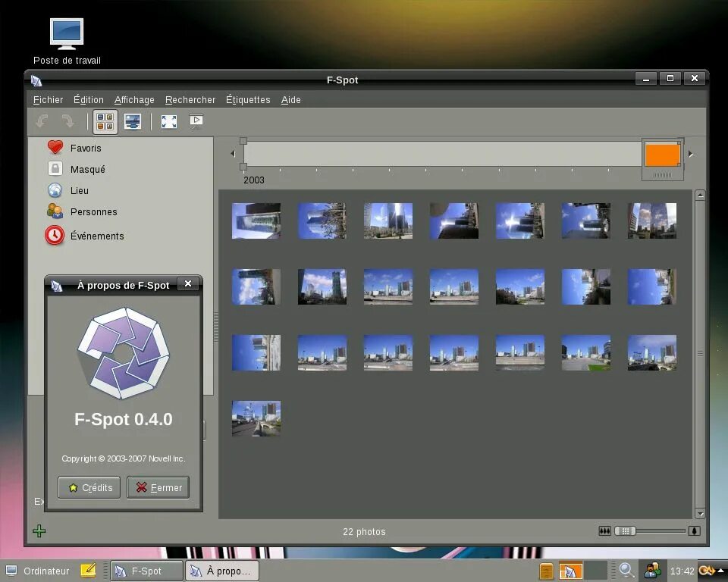The height and width of the screenshot is (582, 728).
Task: Click timeline scroll right arrow
Action: coord(691,154)
